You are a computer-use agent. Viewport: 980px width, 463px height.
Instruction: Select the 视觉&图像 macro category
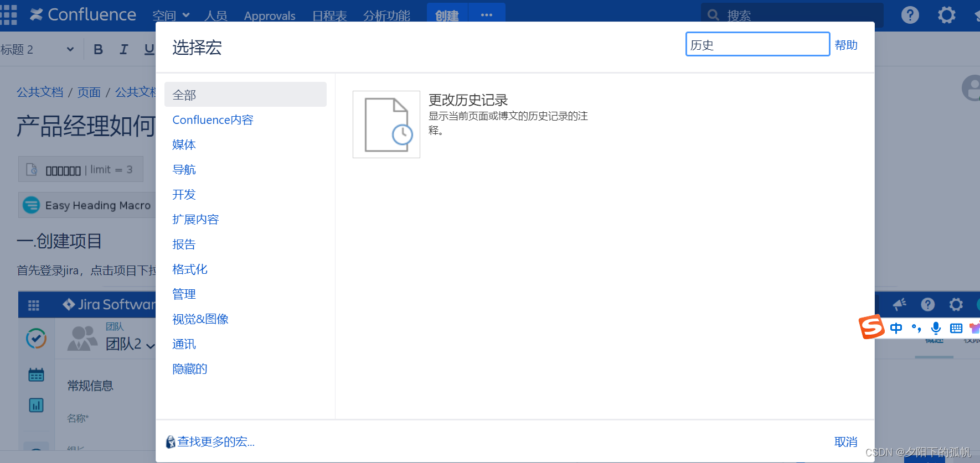click(200, 319)
